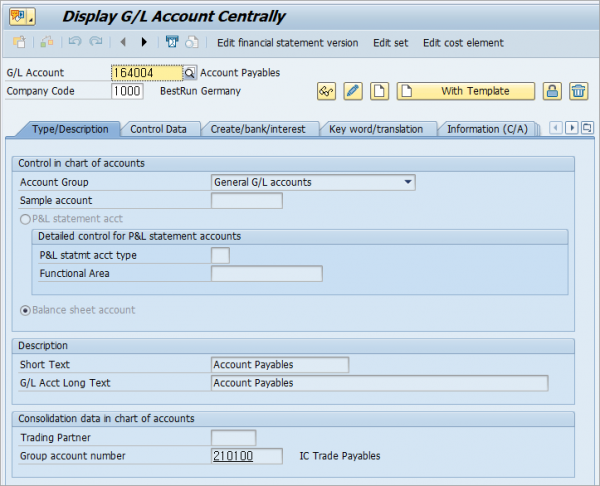Screen dimensions: 600x486
Task: Open the Type/Description tab
Action: pos(70,129)
